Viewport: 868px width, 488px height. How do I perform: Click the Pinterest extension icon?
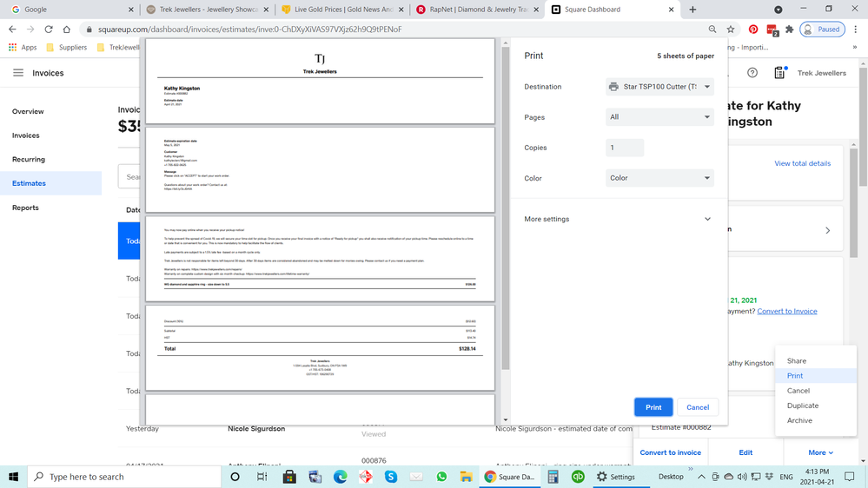(752, 29)
